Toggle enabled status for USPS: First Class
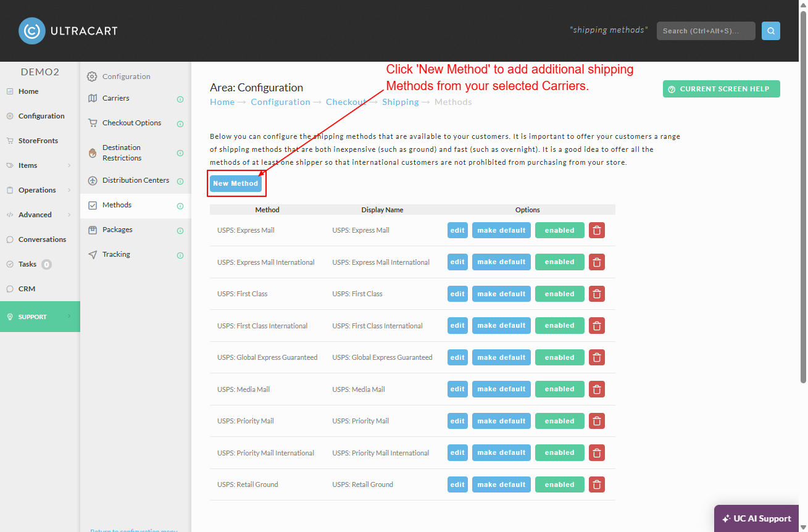The width and height of the screenshot is (808, 532). click(560, 294)
